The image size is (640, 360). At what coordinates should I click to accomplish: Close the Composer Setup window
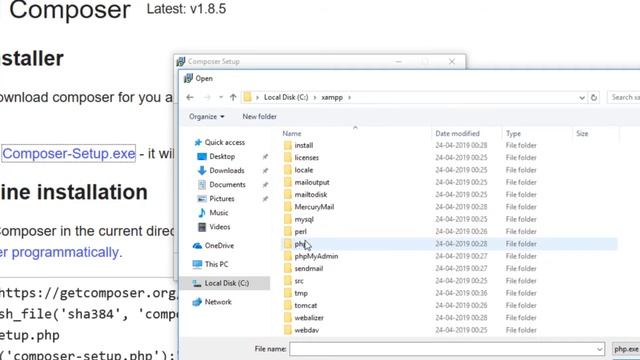coord(452,62)
